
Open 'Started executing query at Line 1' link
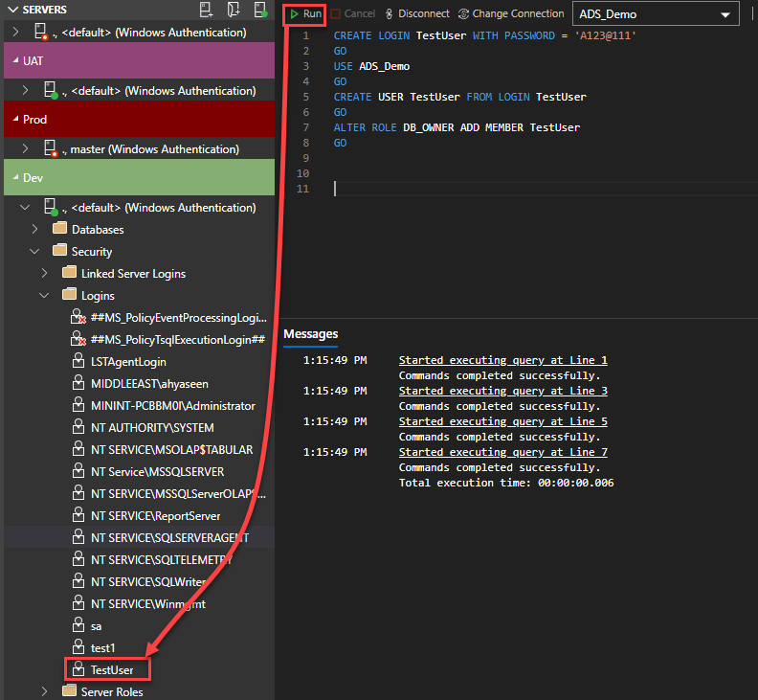coord(502,360)
